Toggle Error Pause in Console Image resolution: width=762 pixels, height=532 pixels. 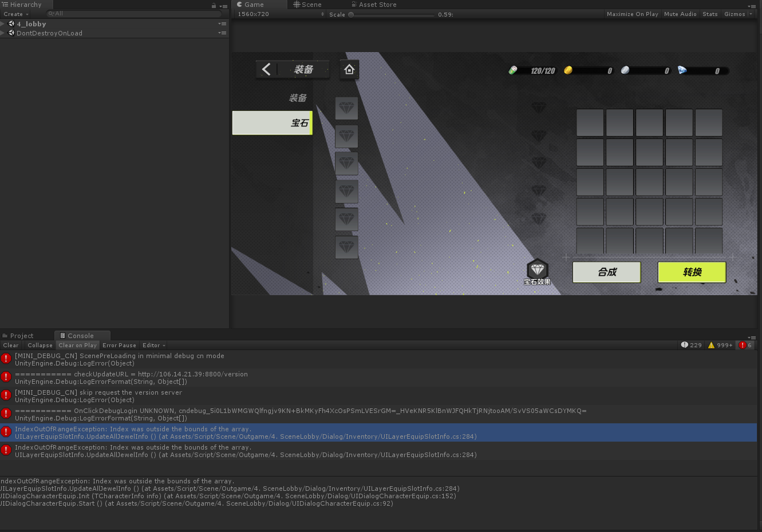click(119, 345)
